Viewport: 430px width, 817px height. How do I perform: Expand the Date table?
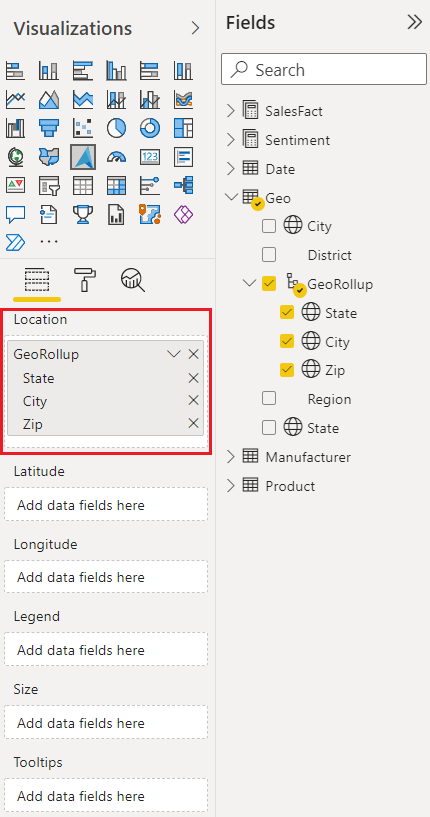[x=231, y=169]
